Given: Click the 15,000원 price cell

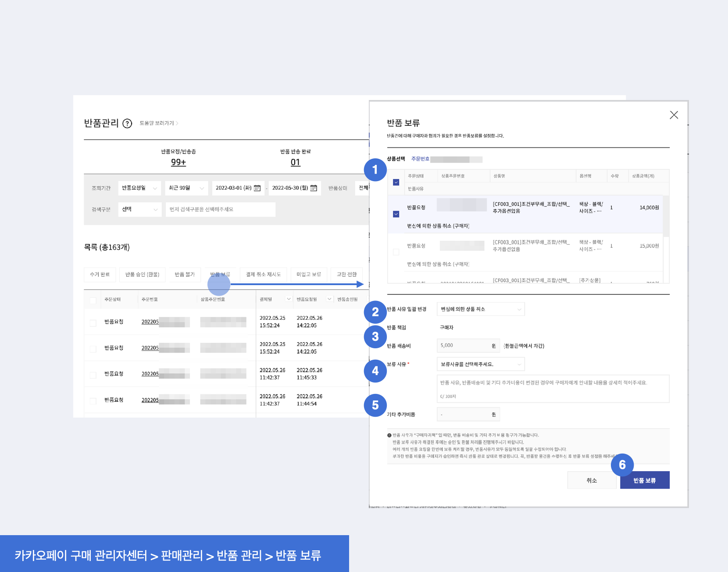Looking at the screenshot, I should point(649,246).
